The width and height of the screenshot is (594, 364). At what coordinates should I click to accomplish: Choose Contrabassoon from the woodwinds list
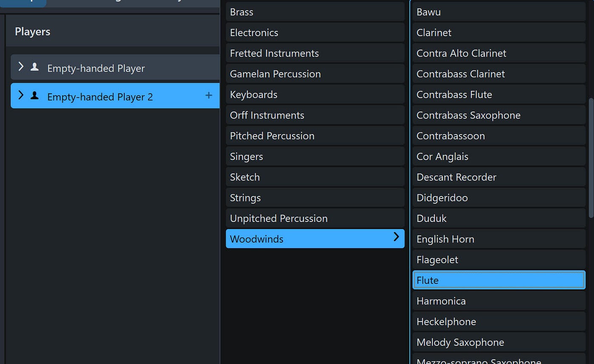tap(499, 136)
